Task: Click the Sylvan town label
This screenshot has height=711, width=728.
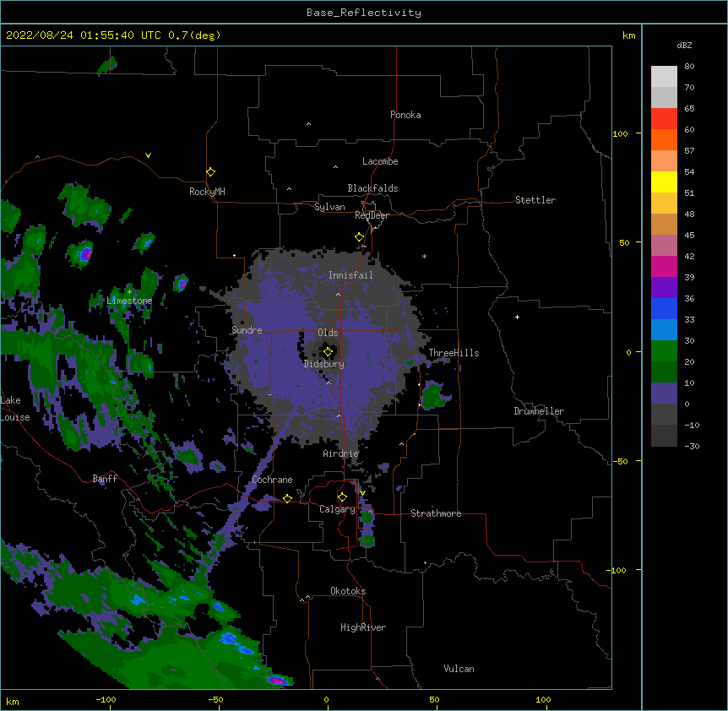Action: tap(329, 207)
